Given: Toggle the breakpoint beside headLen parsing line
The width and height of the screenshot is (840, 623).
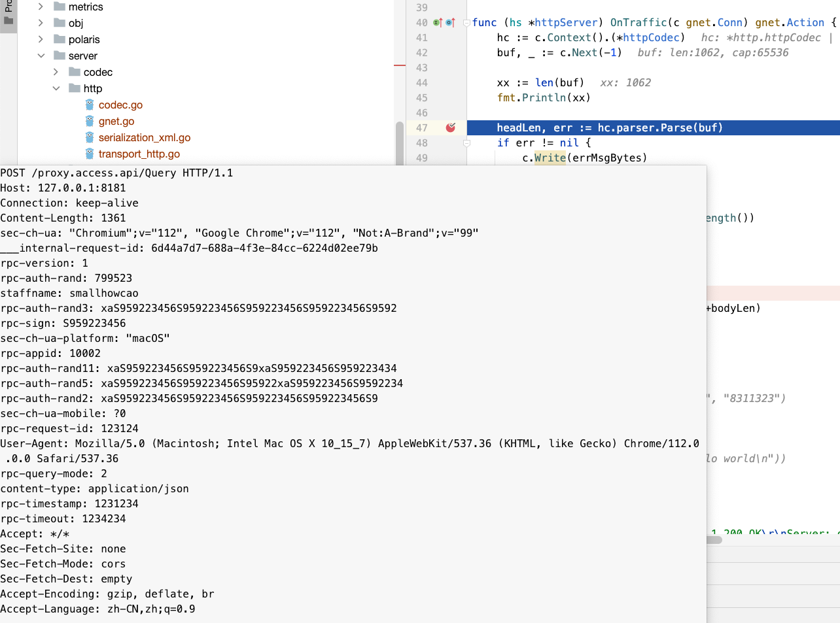Looking at the screenshot, I should [x=451, y=128].
